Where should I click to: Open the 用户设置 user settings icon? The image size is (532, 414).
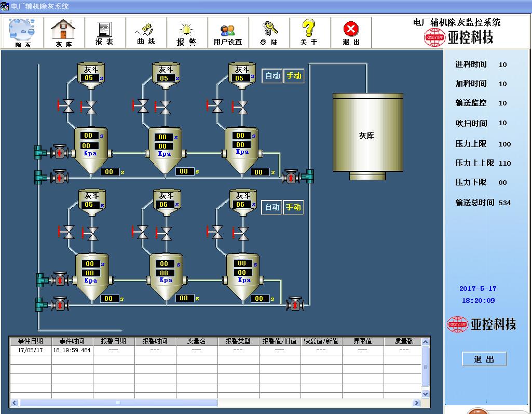[227, 32]
